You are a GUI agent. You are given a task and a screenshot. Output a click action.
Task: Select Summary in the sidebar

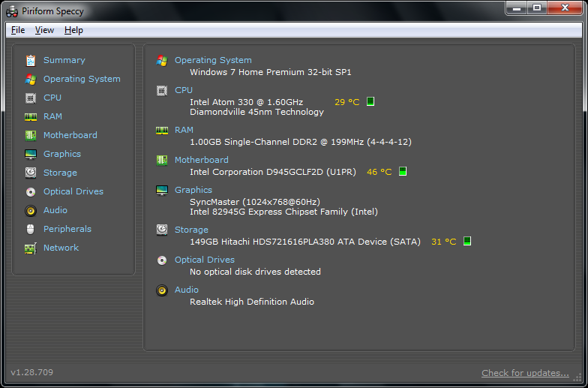tap(64, 60)
